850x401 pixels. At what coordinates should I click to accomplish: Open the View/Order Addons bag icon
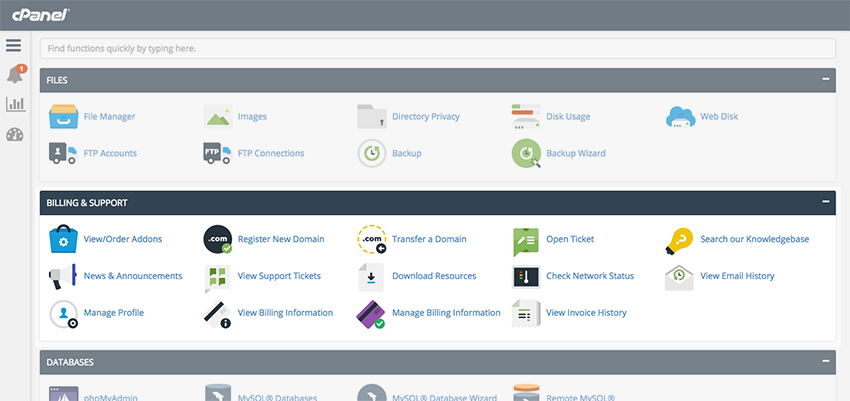[x=63, y=239]
